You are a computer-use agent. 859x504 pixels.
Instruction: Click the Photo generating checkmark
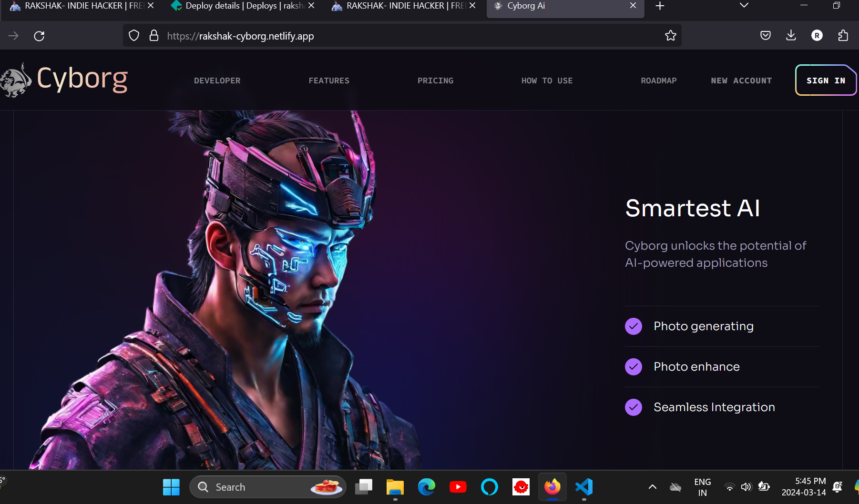coord(634,326)
